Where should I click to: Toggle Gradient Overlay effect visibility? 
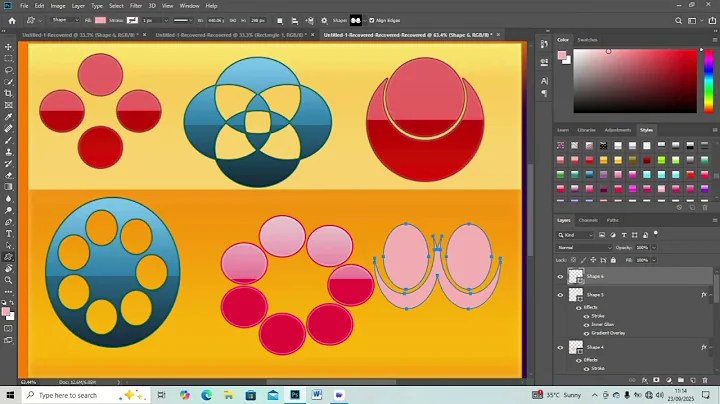click(586, 333)
